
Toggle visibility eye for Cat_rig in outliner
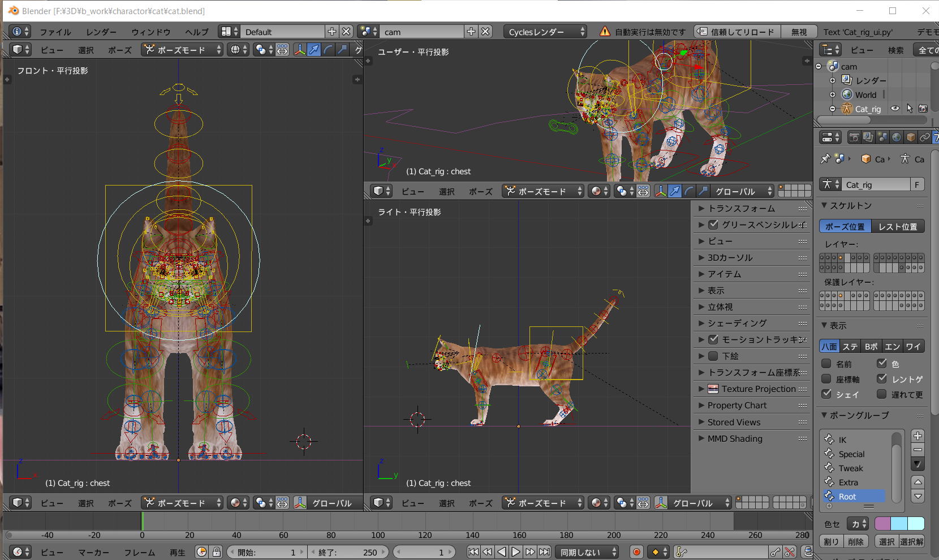click(x=895, y=109)
